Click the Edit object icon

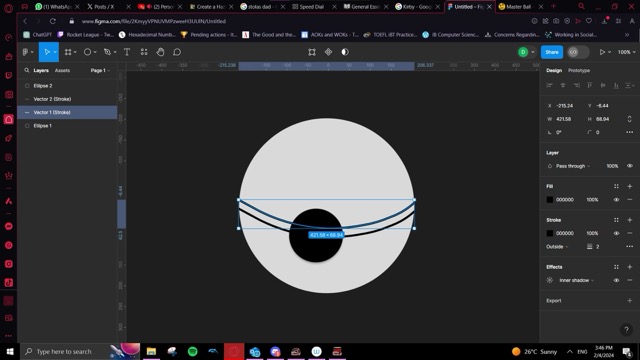312,52
